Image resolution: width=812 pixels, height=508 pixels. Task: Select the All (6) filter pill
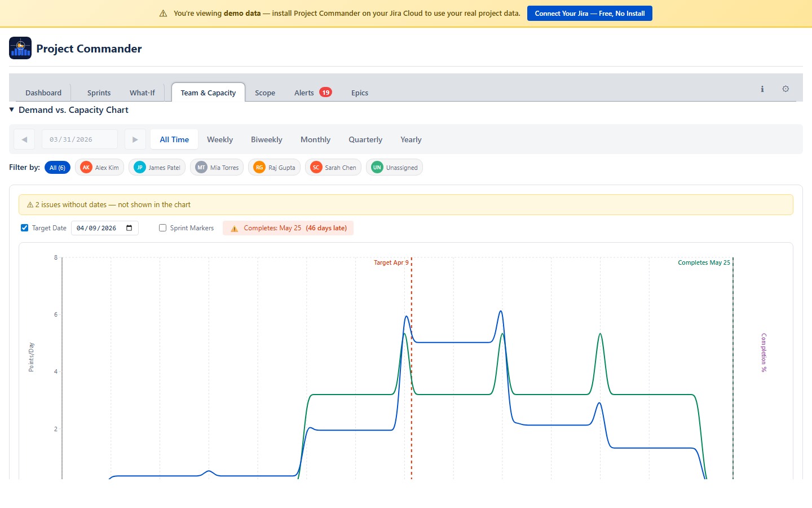[58, 167]
